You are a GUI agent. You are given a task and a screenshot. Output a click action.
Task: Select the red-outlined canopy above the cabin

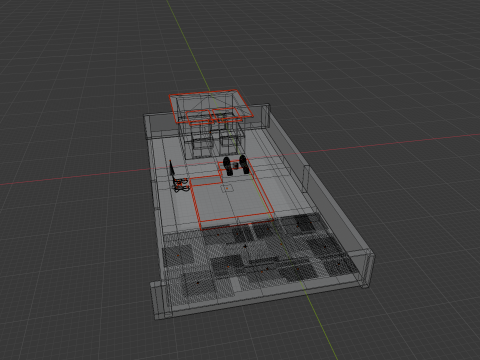click(x=211, y=107)
